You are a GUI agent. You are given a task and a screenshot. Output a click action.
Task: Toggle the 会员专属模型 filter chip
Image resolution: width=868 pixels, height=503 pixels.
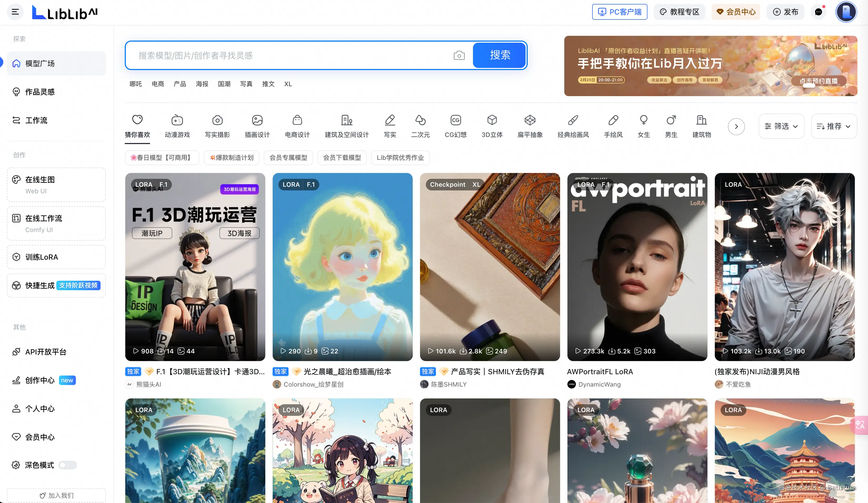288,157
